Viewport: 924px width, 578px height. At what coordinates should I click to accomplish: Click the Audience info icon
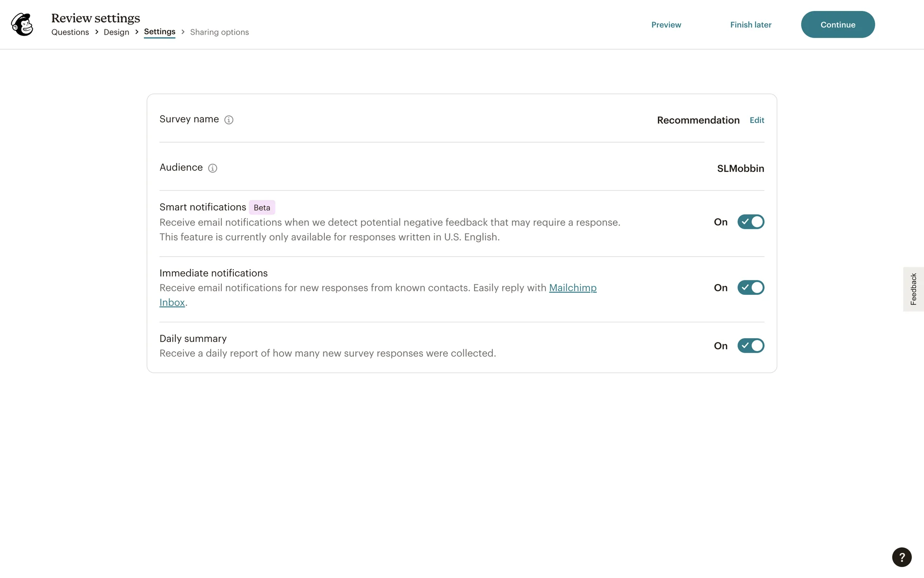pyautogui.click(x=213, y=168)
